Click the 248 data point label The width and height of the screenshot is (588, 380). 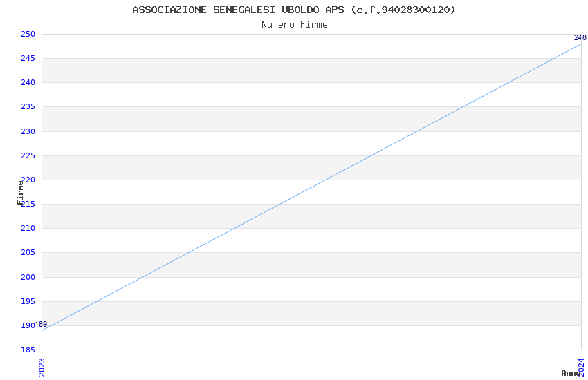pyautogui.click(x=580, y=37)
